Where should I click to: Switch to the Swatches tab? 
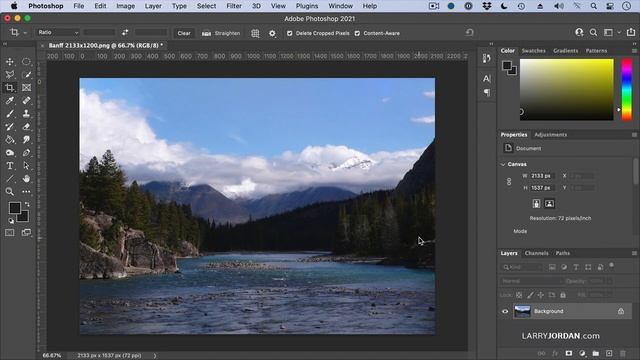click(x=533, y=51)
